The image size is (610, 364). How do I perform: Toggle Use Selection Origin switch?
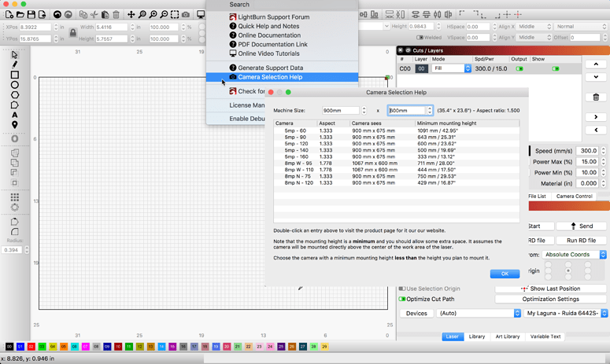click(x=402, y=289)
